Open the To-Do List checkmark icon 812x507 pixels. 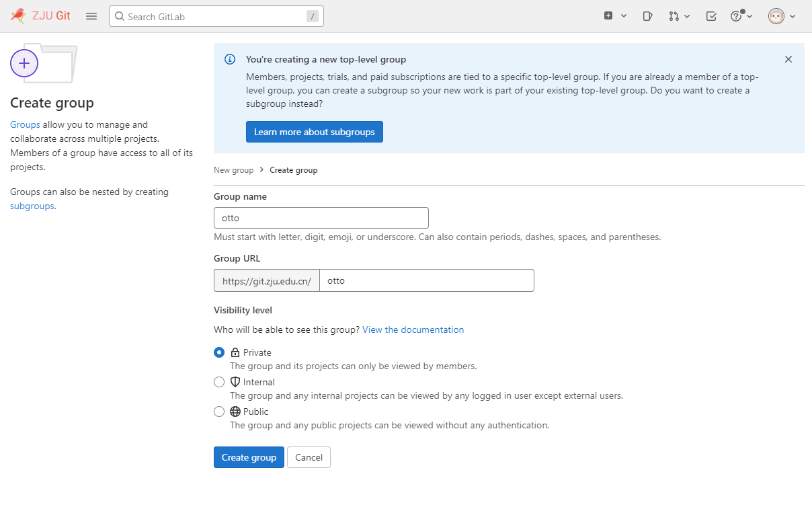coord(711,16)
